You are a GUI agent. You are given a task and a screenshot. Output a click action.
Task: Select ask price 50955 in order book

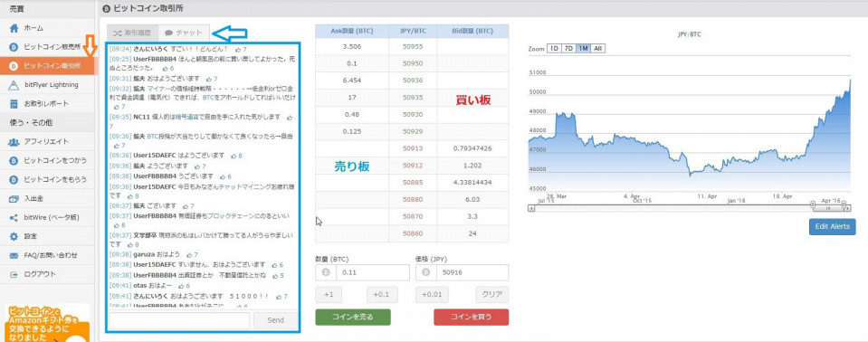click(x=413, y=46)
